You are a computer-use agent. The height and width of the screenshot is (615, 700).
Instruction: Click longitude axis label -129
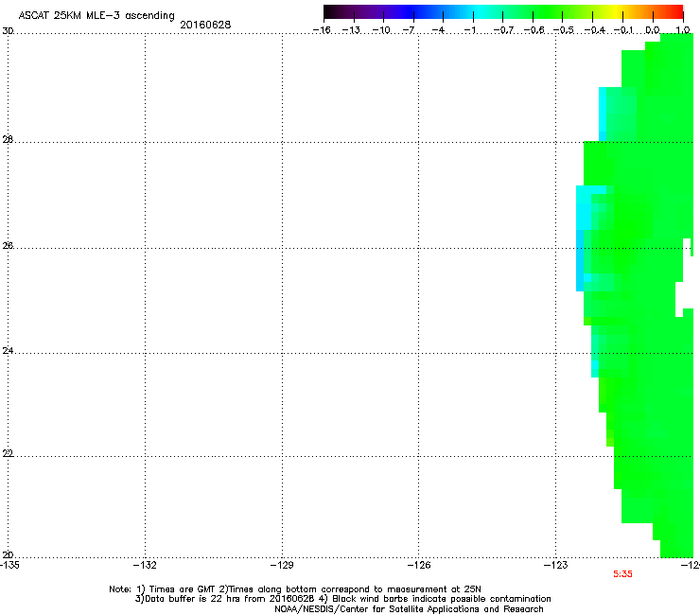tap(282, 565)
